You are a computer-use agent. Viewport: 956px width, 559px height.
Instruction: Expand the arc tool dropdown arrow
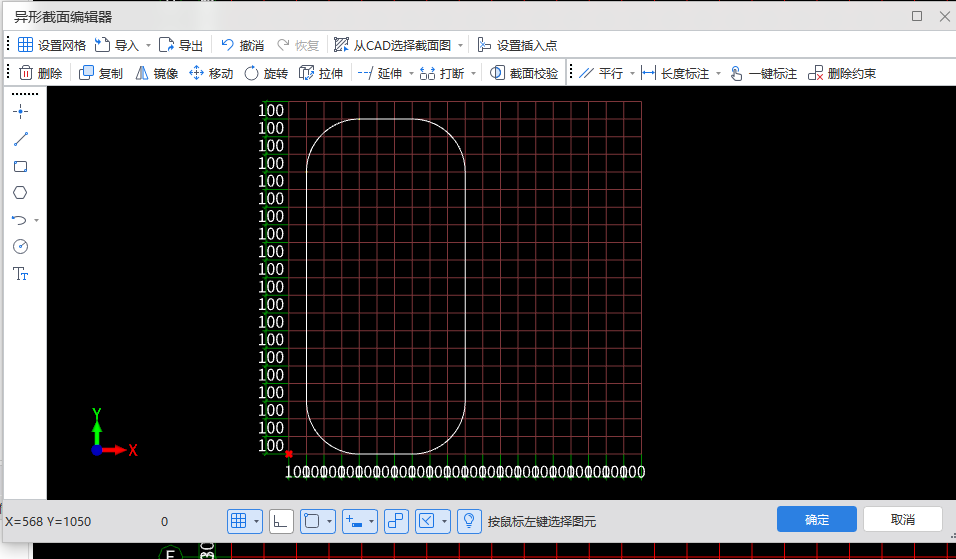coord(37,220)
